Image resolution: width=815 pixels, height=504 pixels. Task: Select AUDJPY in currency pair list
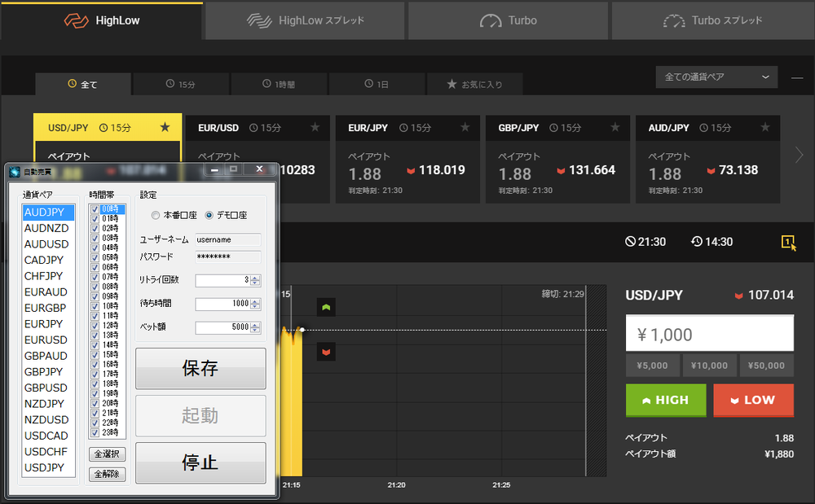click(x=49, y=213)
